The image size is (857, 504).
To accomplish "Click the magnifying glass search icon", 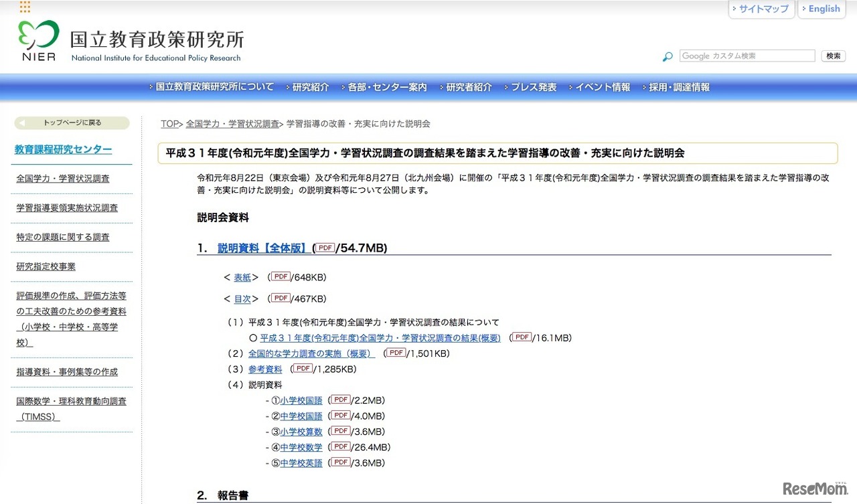I will 667,57.
